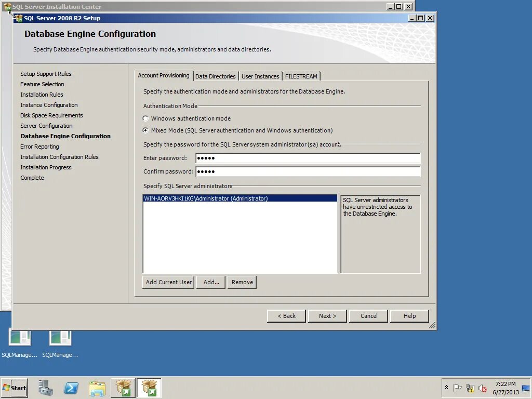Open Help for this setup page
This screenshot has height=399, width=532.
409,316
